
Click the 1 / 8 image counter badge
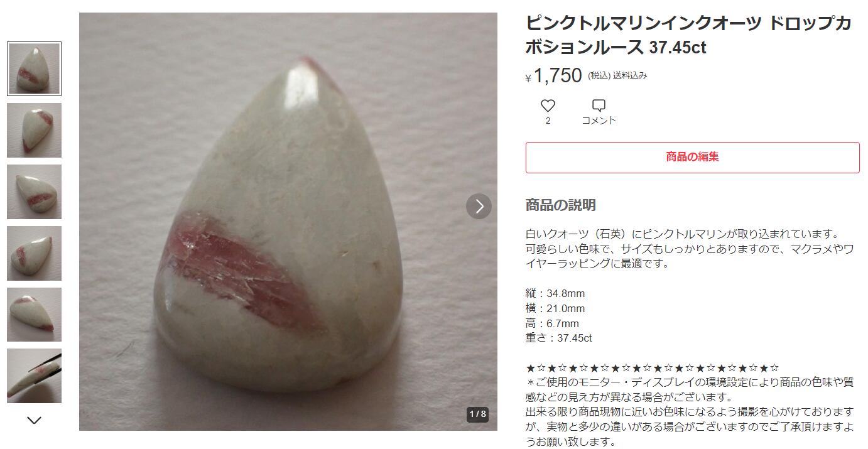coord(477,414)
